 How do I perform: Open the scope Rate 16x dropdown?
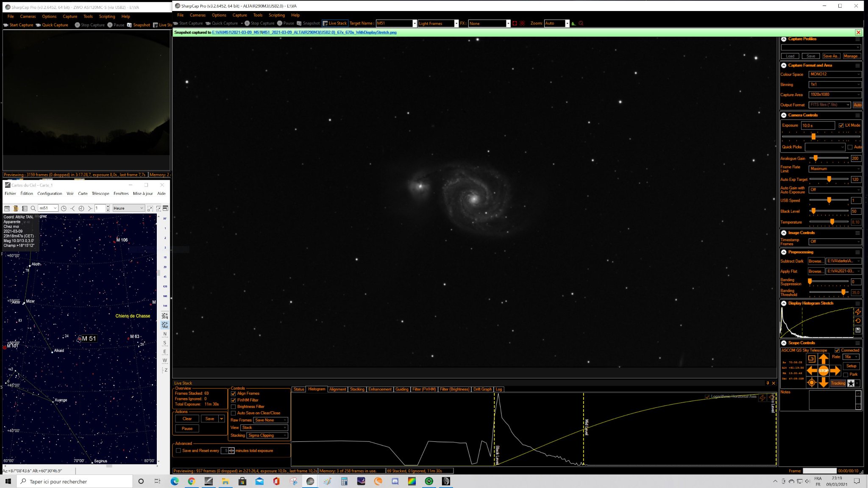(x=851, y=357)
